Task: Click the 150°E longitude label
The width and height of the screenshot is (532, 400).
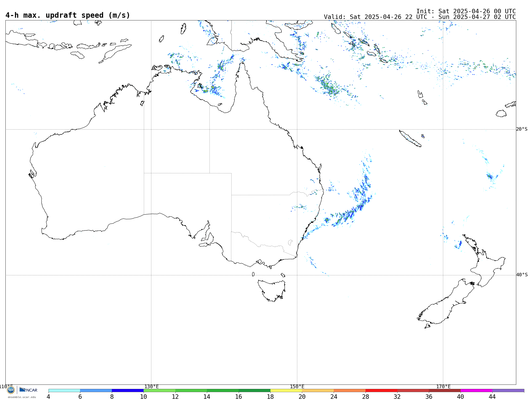Action: click(297, 387)
